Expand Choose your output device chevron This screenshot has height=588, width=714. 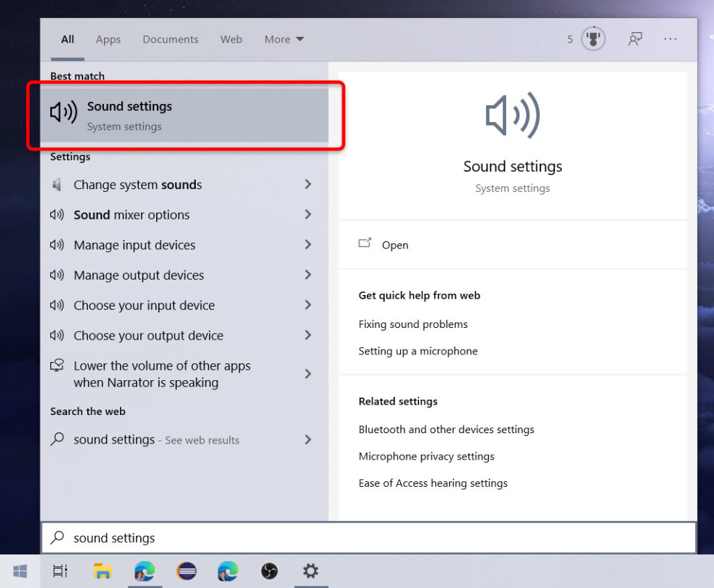coord(307,336)
